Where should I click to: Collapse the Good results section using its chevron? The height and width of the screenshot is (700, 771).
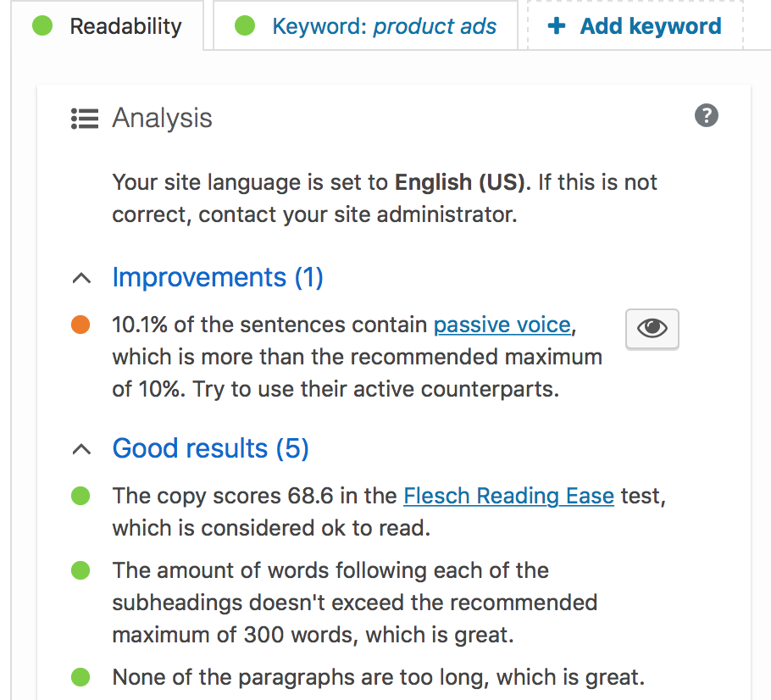tap(81, 449)
